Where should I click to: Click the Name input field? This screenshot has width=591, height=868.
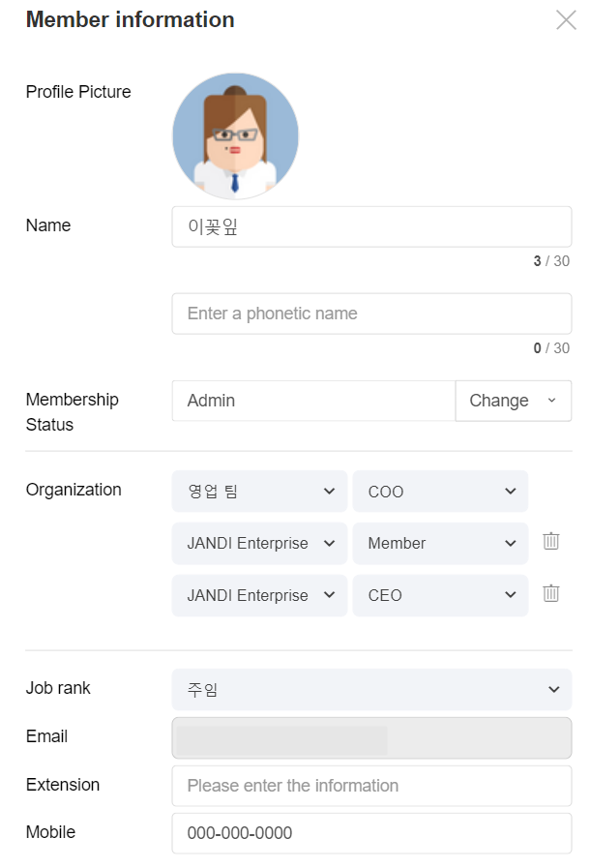[x=371, y=226]
